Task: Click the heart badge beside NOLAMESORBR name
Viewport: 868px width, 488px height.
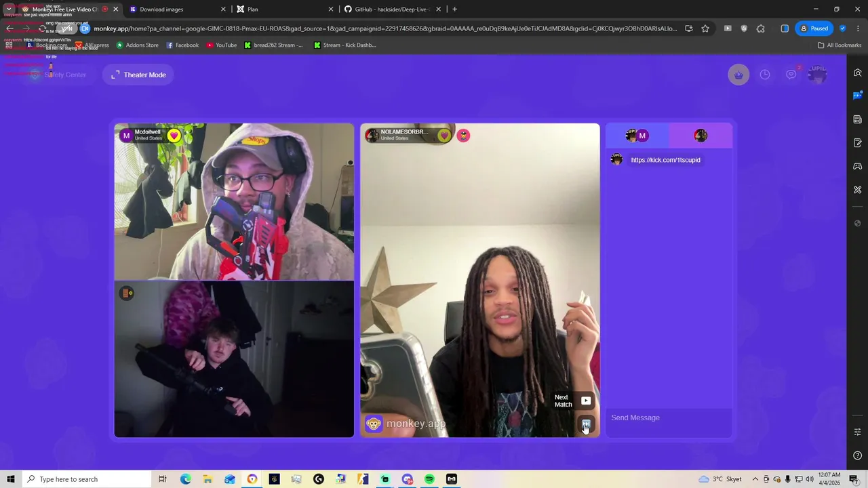Action: click(x=443, y=136)
